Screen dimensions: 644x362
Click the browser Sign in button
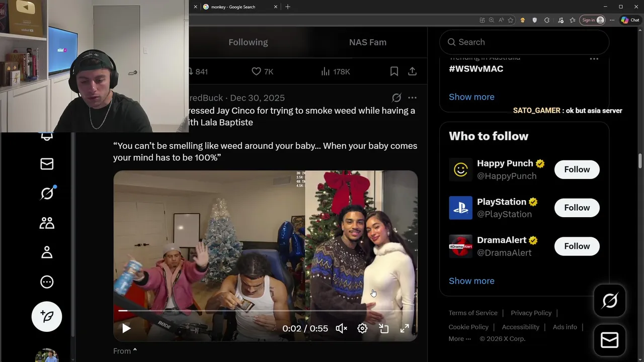592,20
